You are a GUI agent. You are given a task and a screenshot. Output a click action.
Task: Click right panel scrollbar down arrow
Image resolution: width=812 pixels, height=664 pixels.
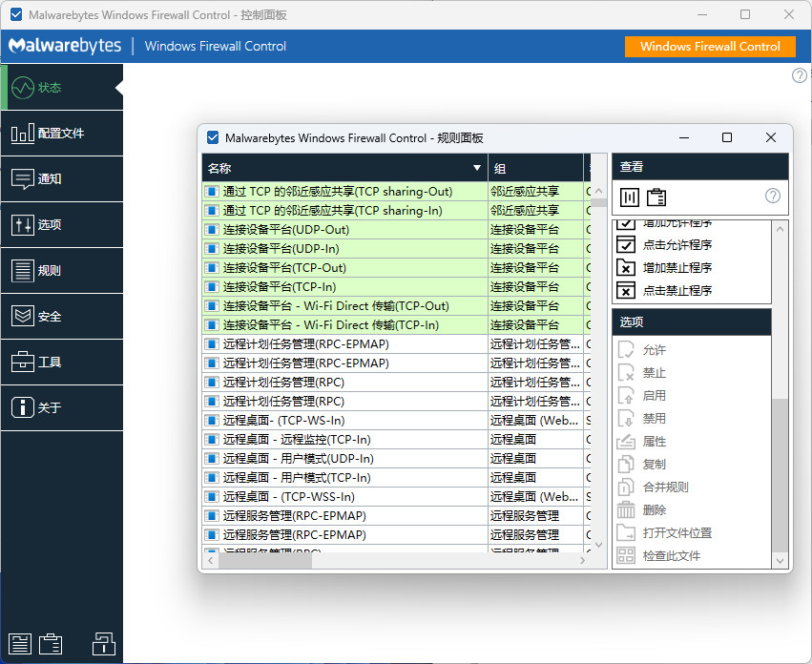780,560
